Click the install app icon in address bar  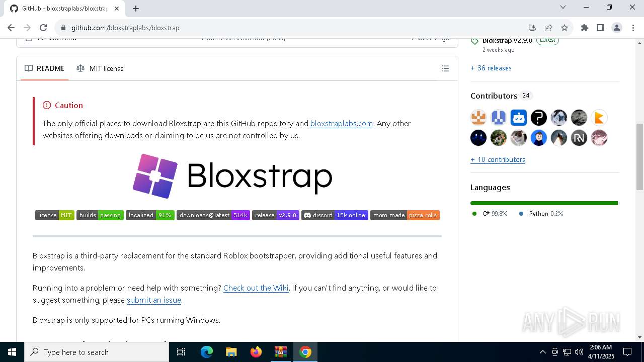(532, 28)
